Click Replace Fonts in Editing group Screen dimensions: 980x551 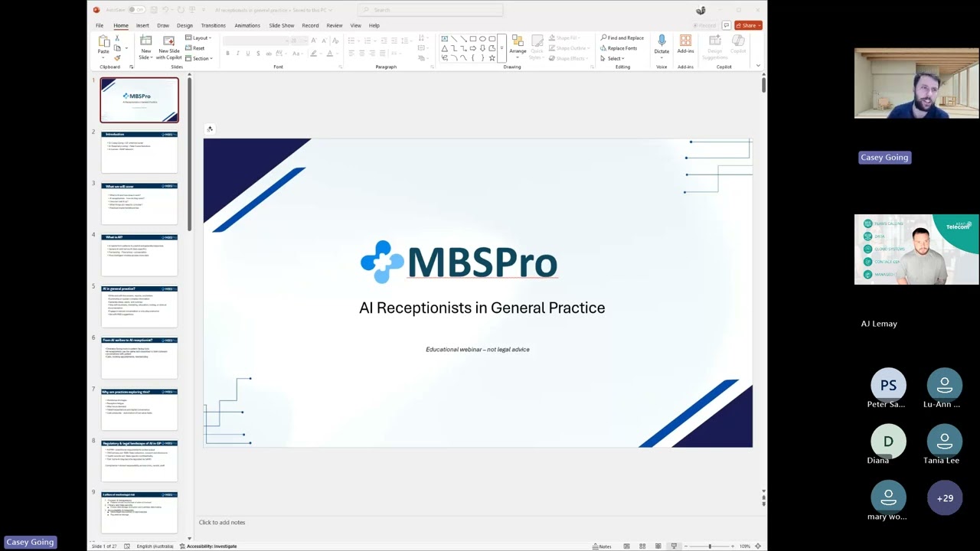click(x=619, y=48)
